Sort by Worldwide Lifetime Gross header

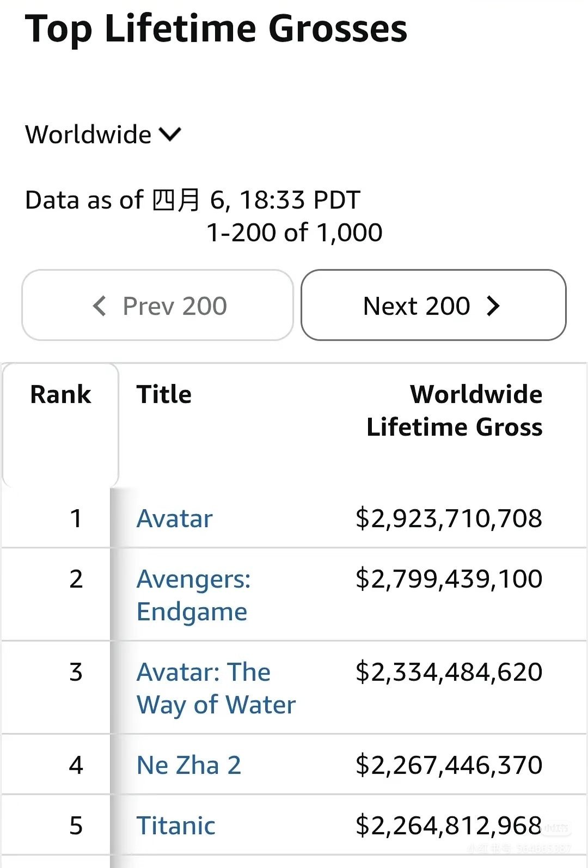tap(454, 411)
